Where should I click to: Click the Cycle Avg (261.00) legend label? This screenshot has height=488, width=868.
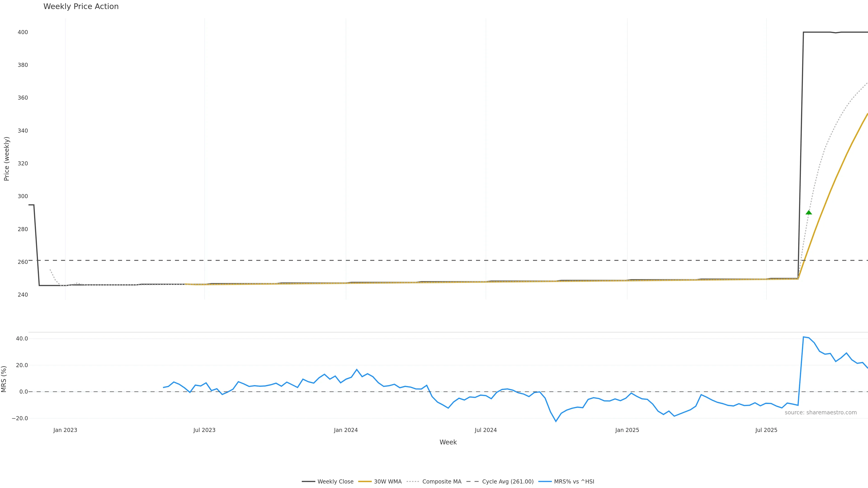(507, 482)
